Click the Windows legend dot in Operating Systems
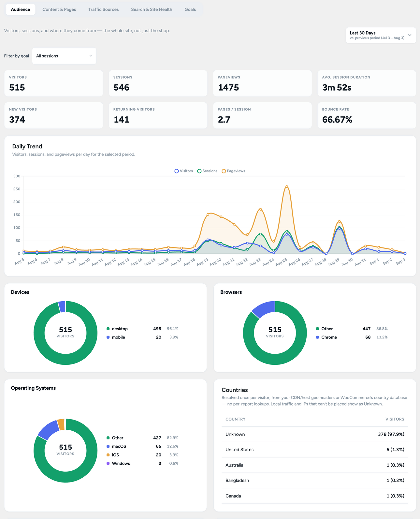Screen dimensions: 420x519 (x=108, y=464)
